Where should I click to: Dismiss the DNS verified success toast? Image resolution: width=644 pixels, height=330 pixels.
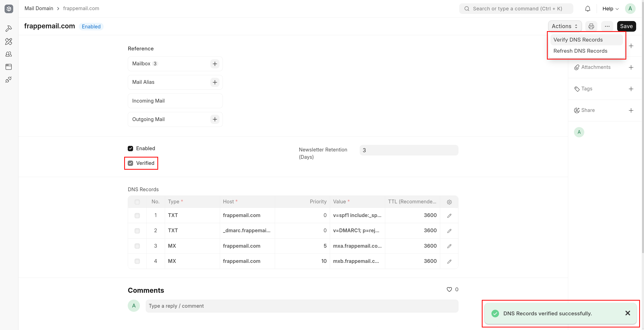pos(628,313)
